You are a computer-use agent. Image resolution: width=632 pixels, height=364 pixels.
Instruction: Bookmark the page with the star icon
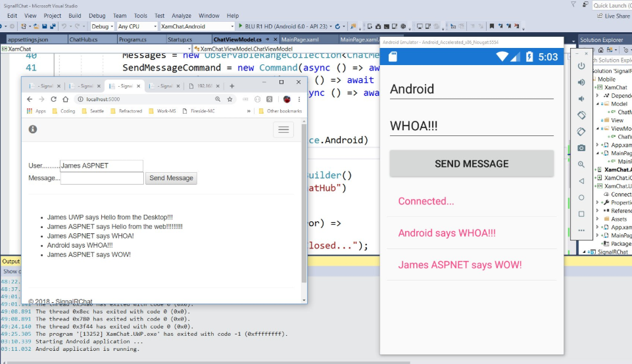point(230,99)
